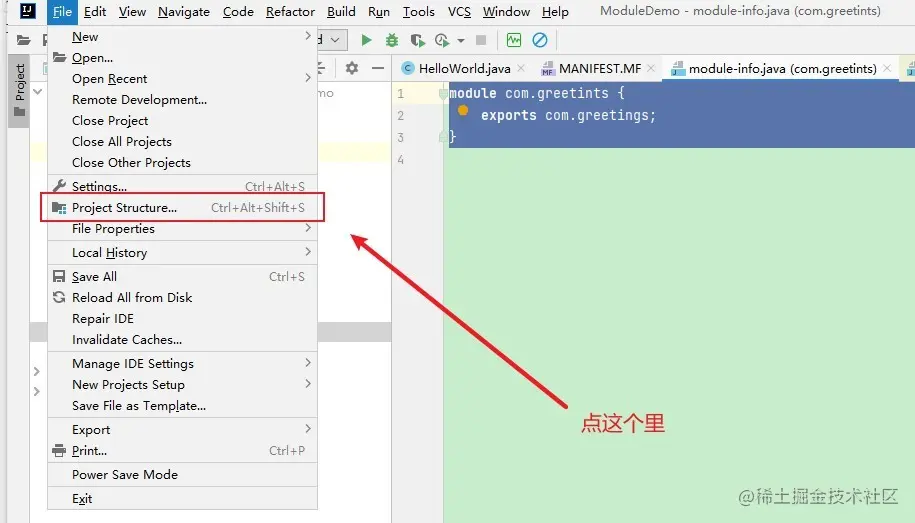Open the VCS menu

459,12
